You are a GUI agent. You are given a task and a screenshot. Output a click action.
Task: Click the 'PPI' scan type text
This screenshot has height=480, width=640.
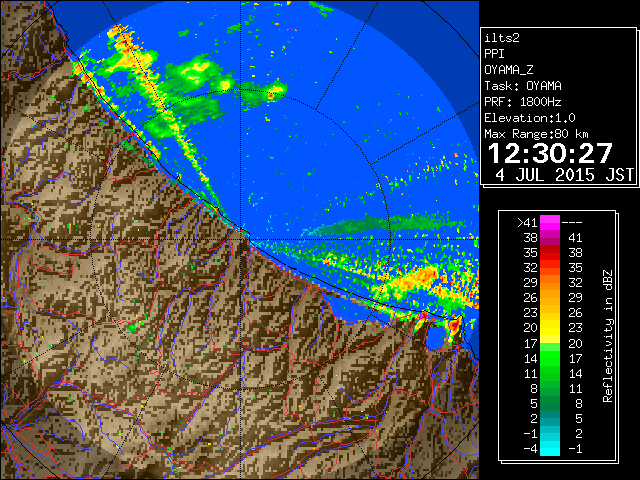494,54
